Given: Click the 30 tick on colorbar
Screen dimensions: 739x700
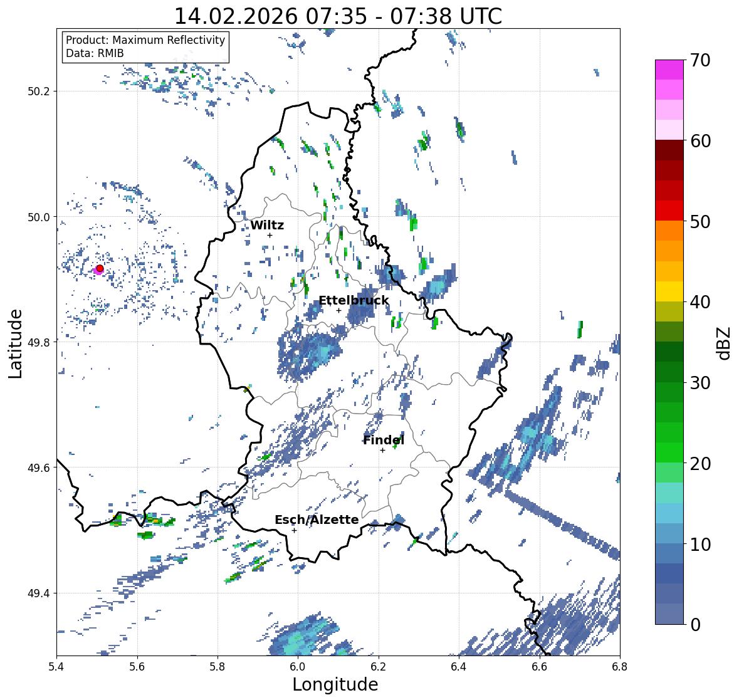Looking at the screenshot, I should pyautogui.click(x=700, y=382).
